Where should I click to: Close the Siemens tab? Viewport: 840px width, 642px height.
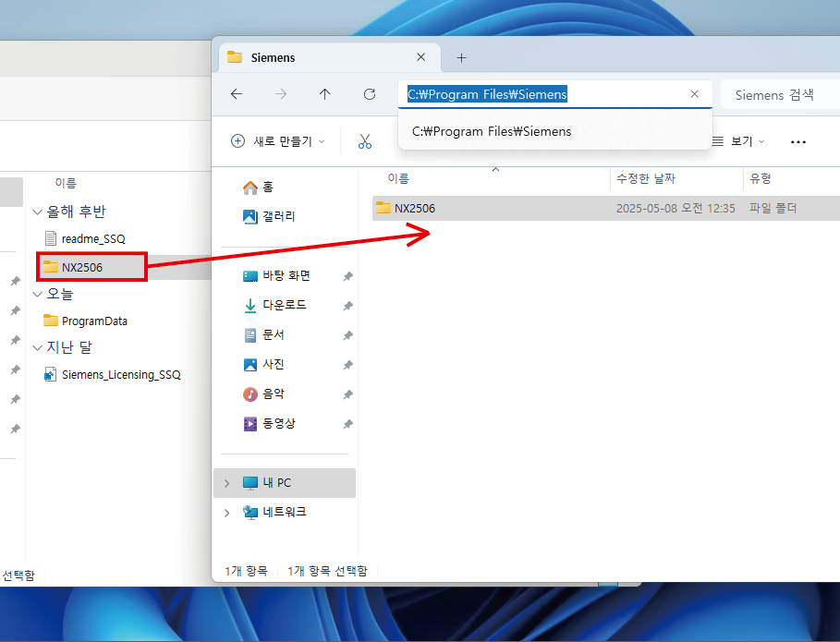pyautogui.click(x=421, y=57)
